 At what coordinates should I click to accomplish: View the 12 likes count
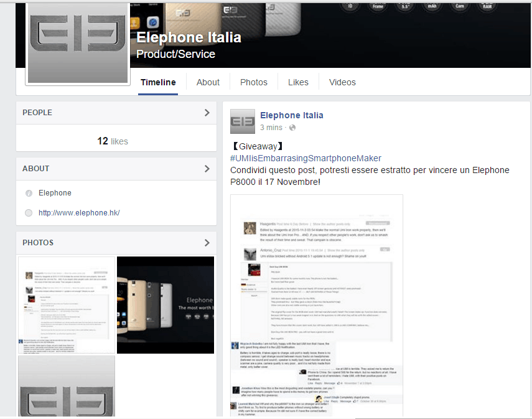tap(113, 141)
